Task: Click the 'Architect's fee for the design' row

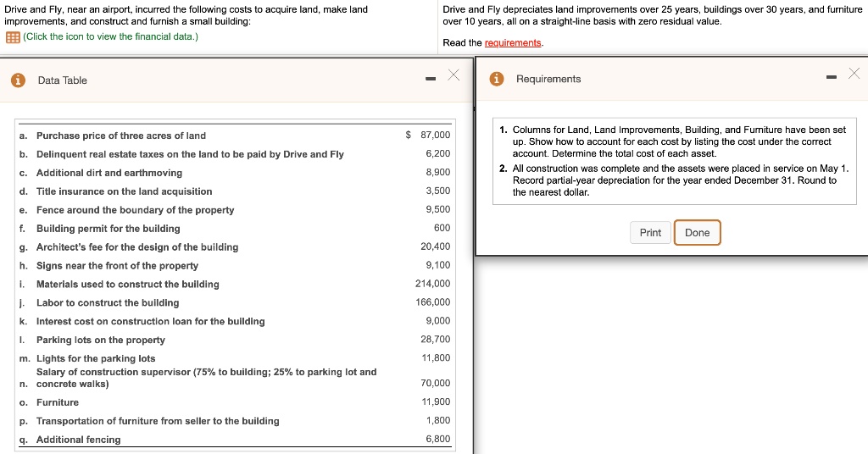Action: (137, 247)
